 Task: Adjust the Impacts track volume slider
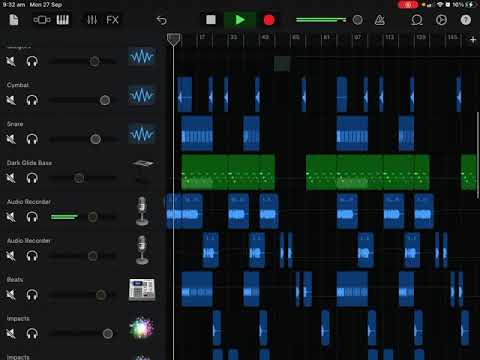(82, 334)
